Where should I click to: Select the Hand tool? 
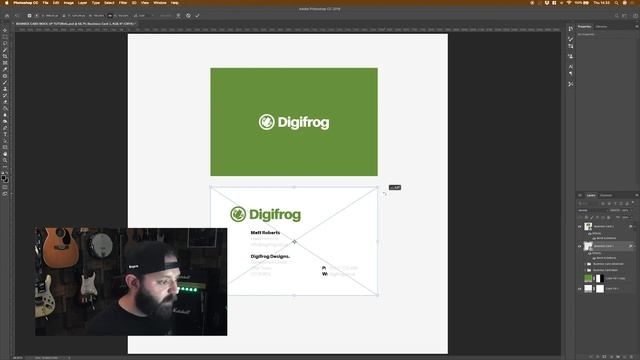5,154
